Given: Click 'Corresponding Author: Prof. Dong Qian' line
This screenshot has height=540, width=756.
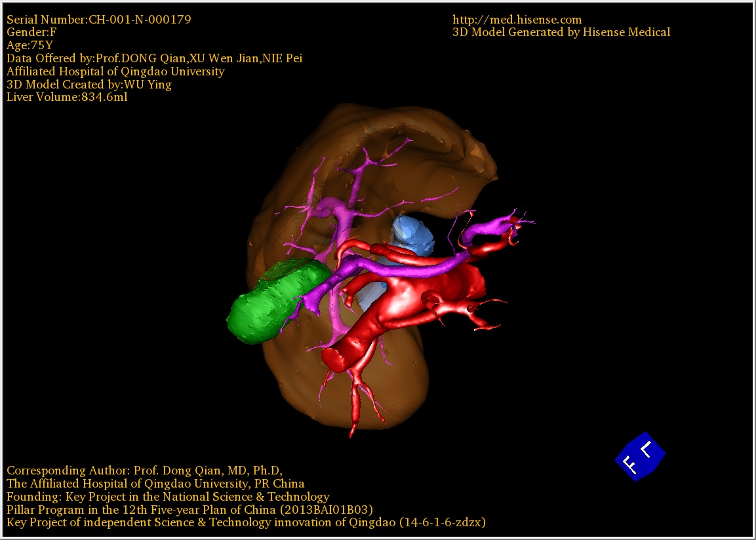Looking at the screenshot, I should click(145, 471).
